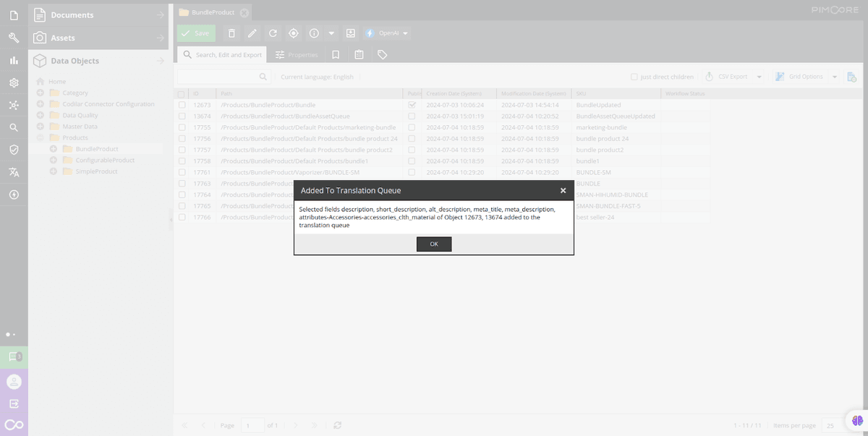Click the brain icon at bottom right
868x436 pixels.
point(858,420)
